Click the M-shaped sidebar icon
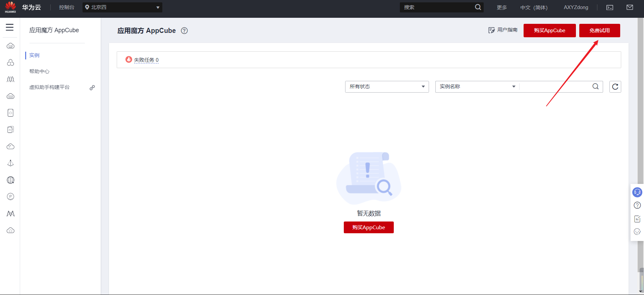644x295 pixels. coord(10,214)
